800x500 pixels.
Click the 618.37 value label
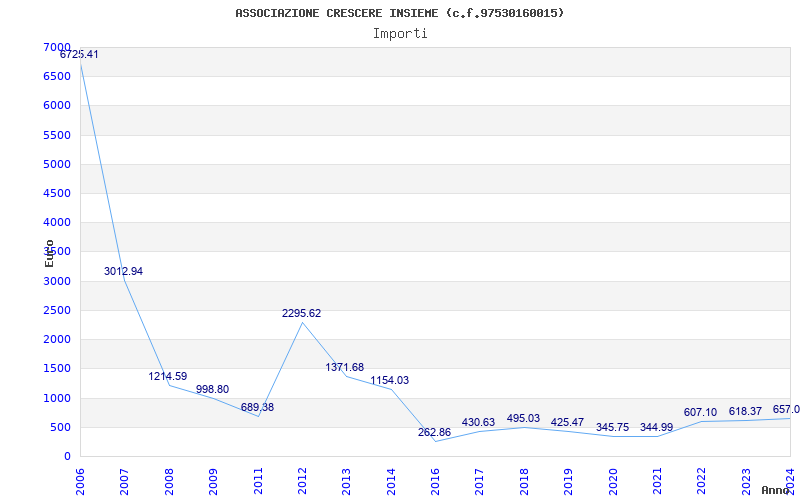[x=745, y=411]
